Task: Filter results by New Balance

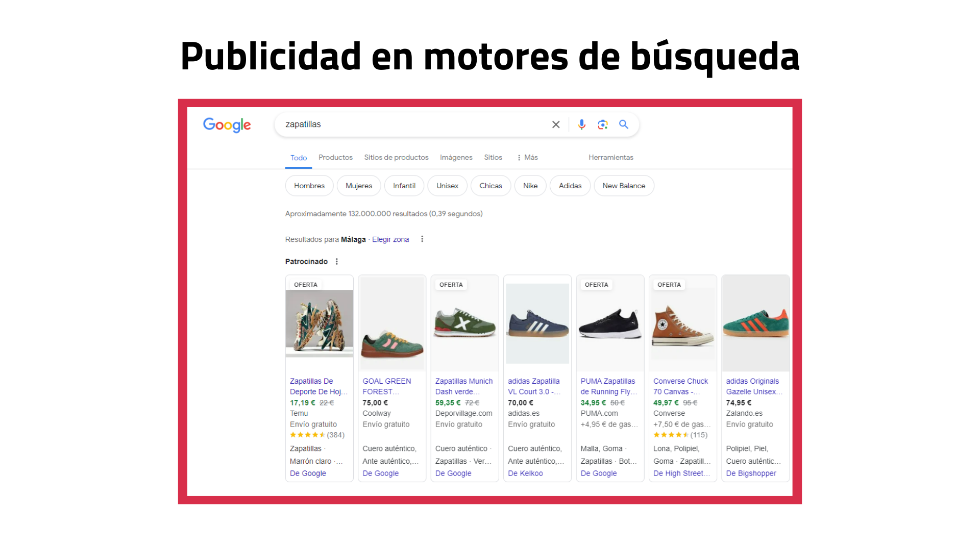Action: 624,186
